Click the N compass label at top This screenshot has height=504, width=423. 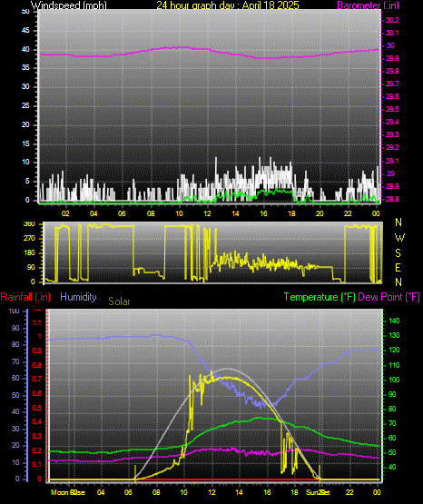398,222
